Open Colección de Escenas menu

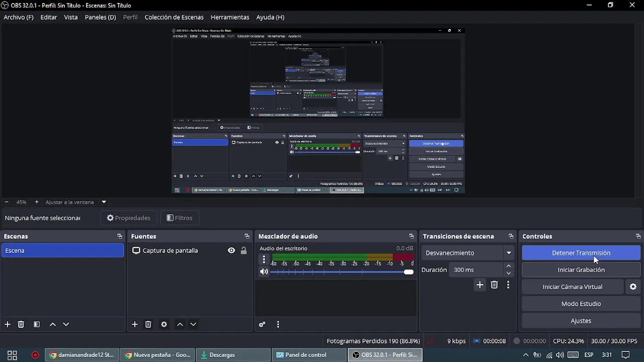(174, 17)
